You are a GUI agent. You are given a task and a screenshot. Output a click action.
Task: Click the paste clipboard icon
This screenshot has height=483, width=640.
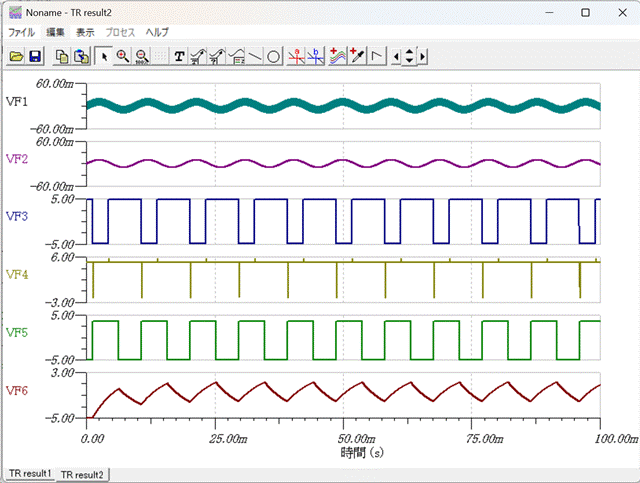pos(80,57)
